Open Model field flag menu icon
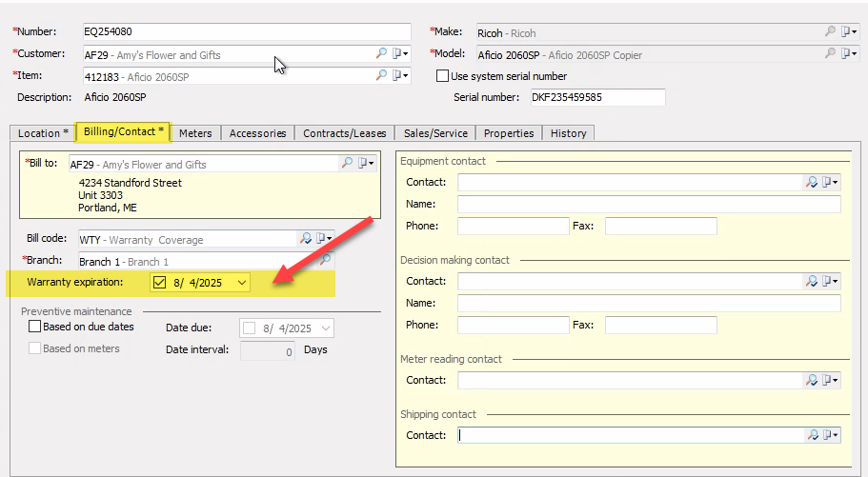The image size is (868, 477). point(849,53)
